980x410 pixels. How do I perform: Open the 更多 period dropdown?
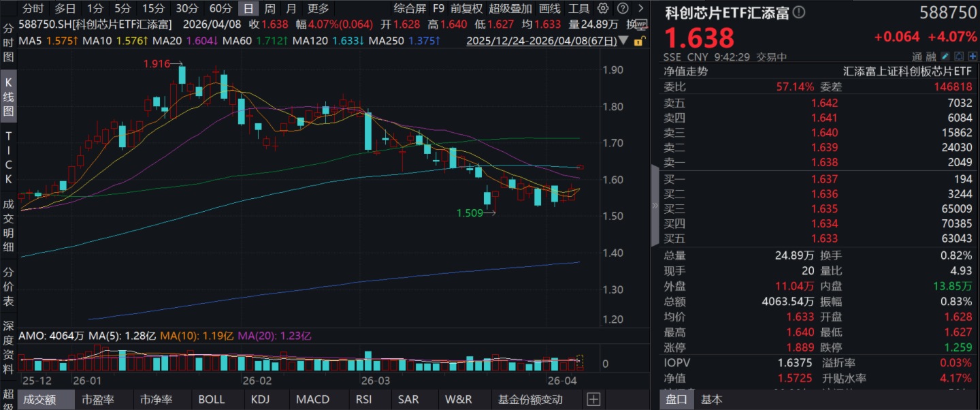point(318,9)
